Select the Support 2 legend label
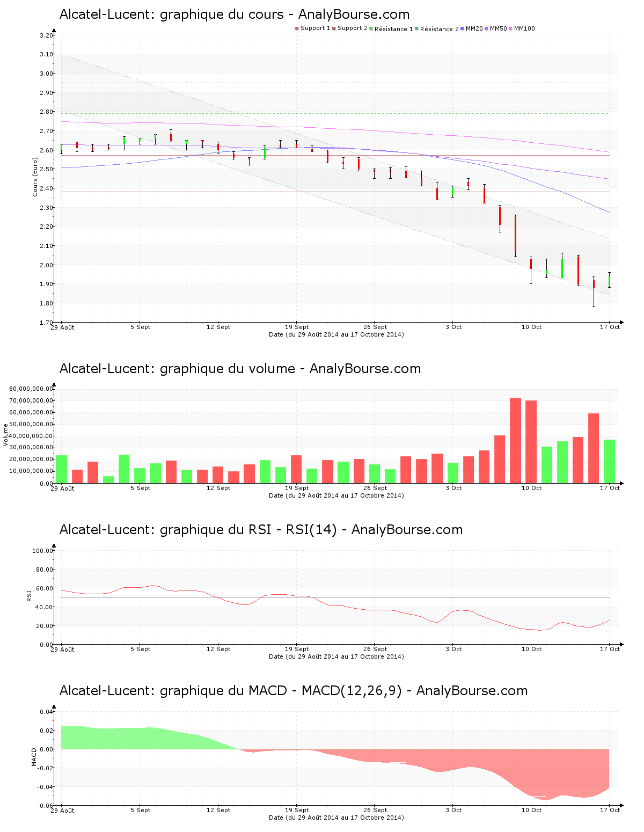644x832 pixels. click(x=353, y=28)
